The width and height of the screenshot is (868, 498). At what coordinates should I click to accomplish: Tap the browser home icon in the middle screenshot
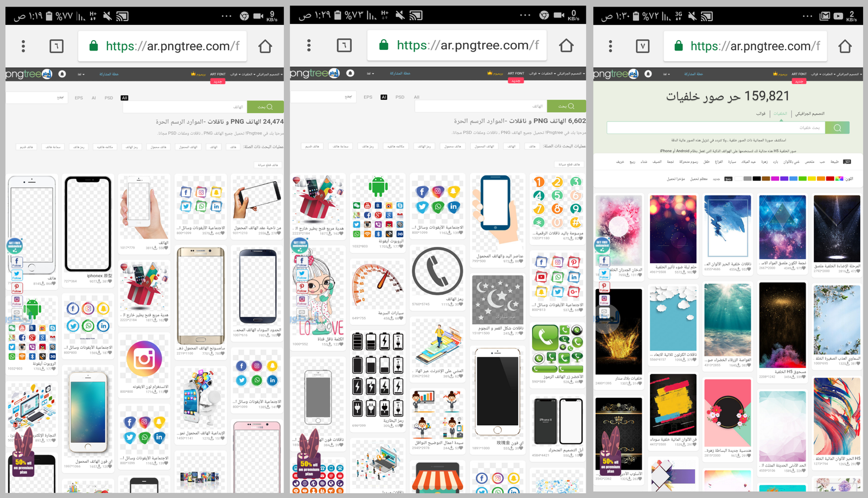(566, 46)
